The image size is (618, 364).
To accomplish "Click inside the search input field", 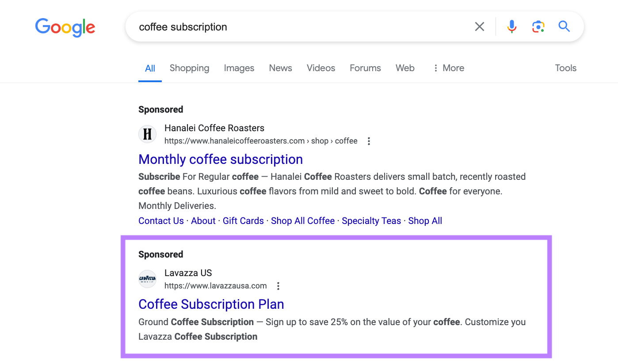I will tap(265, 27).
